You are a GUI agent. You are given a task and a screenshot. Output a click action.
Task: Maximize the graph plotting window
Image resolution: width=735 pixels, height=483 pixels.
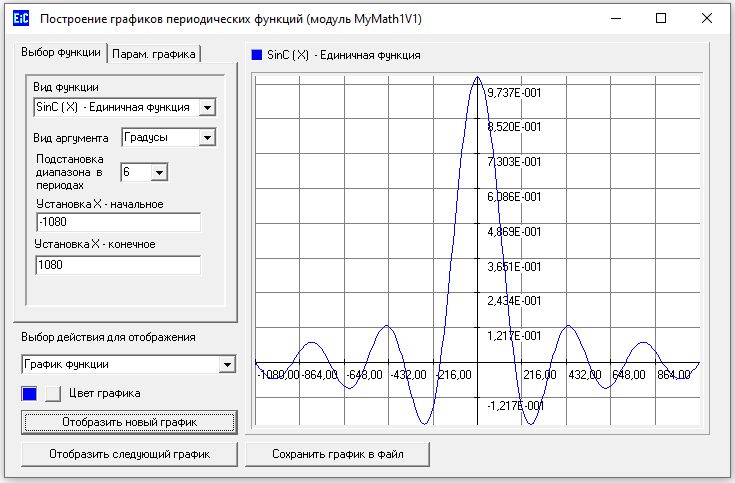coord(660,18)
